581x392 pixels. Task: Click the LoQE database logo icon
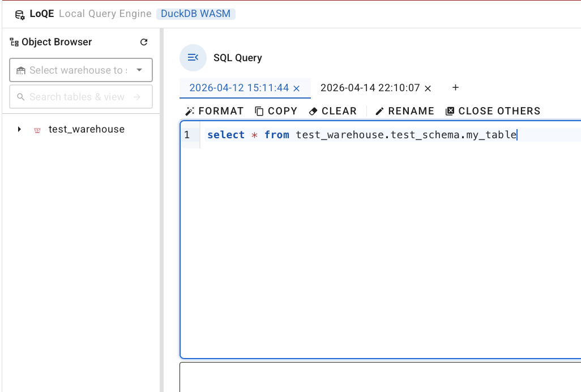point(20,14)
